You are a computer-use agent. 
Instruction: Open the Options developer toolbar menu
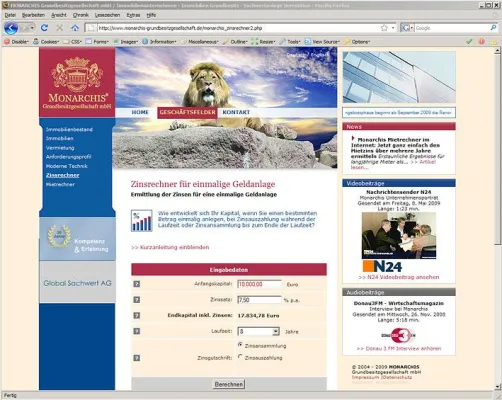(357, 42)
